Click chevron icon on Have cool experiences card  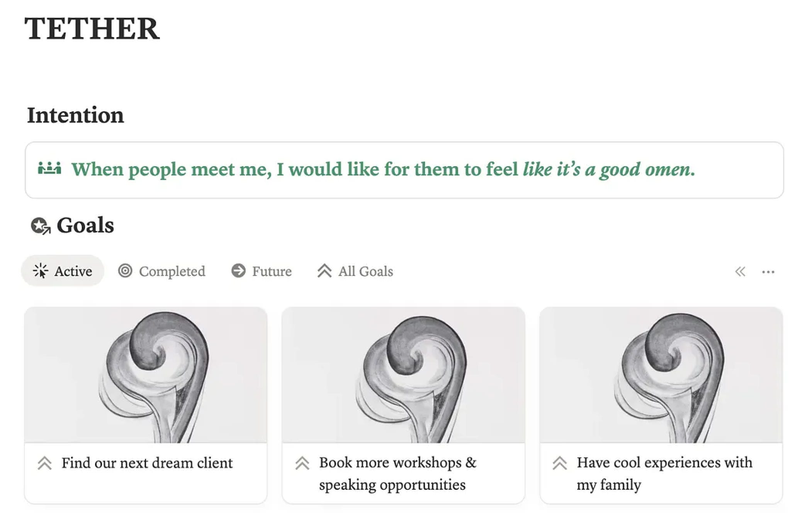click(x=560, y=463)
